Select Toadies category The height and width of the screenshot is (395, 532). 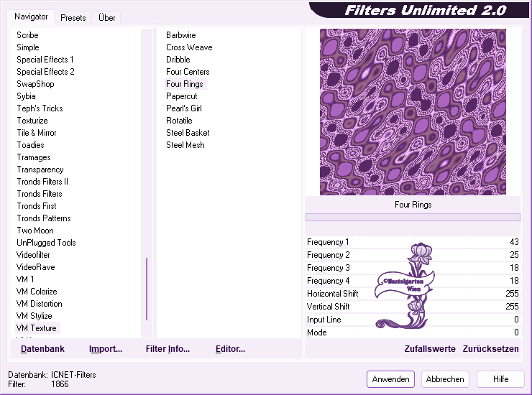click(30, 145)
